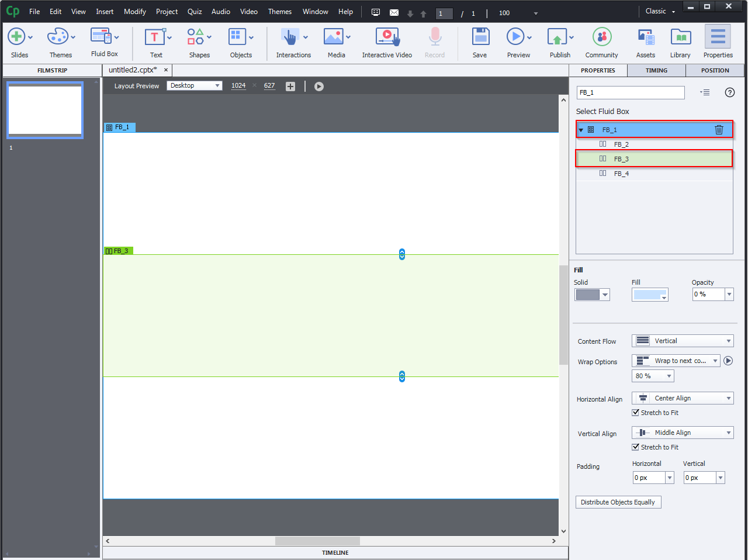Screen dimensions: 748x560
Task: Open the Window menu
Action: [315, 11]
